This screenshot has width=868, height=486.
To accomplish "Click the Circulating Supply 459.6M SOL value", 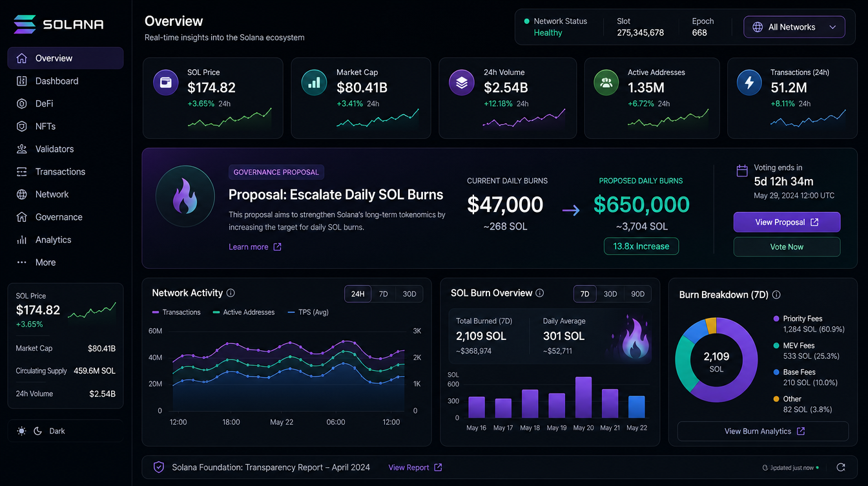I will pyautogui.click(x=94, y=371).
